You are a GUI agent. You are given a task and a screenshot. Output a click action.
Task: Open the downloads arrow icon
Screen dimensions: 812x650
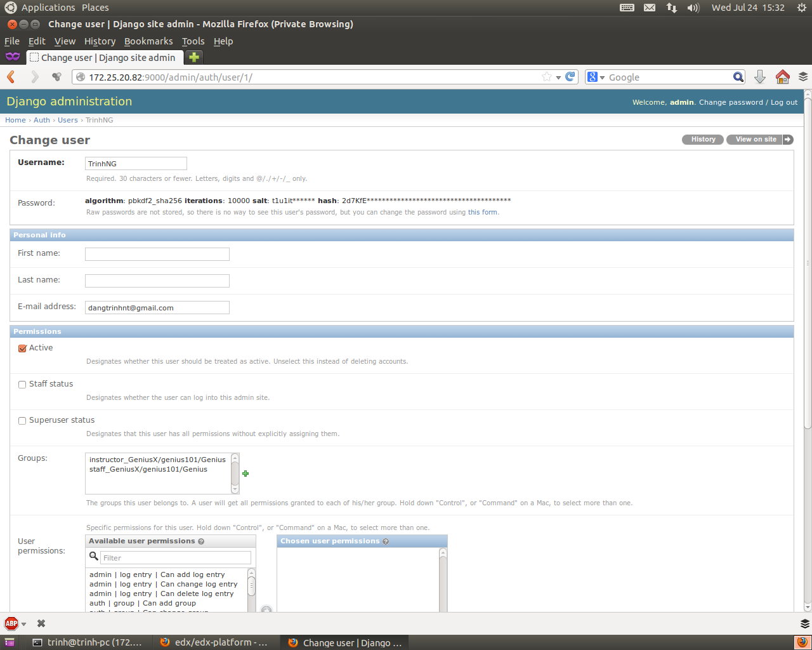coord(759,77)
